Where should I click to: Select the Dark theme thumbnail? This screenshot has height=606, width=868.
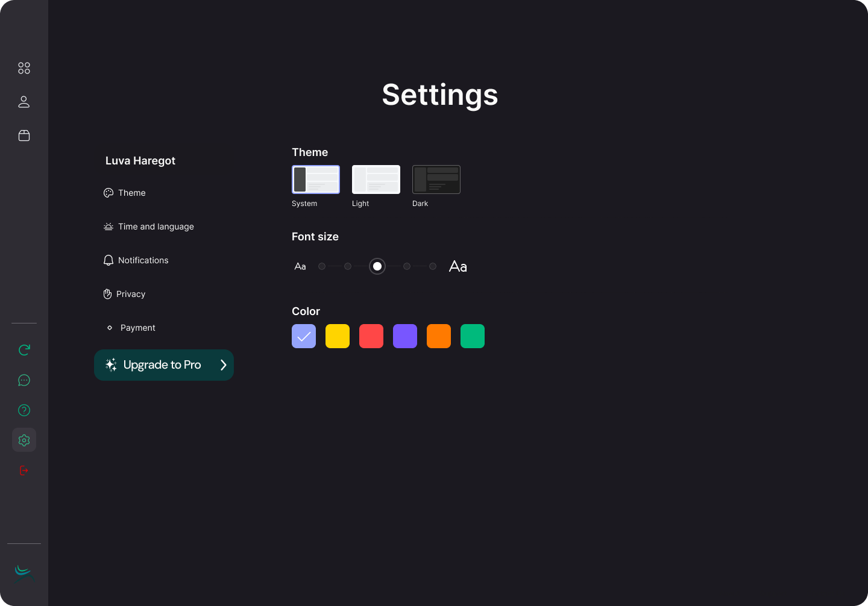[x=436, y=180]
